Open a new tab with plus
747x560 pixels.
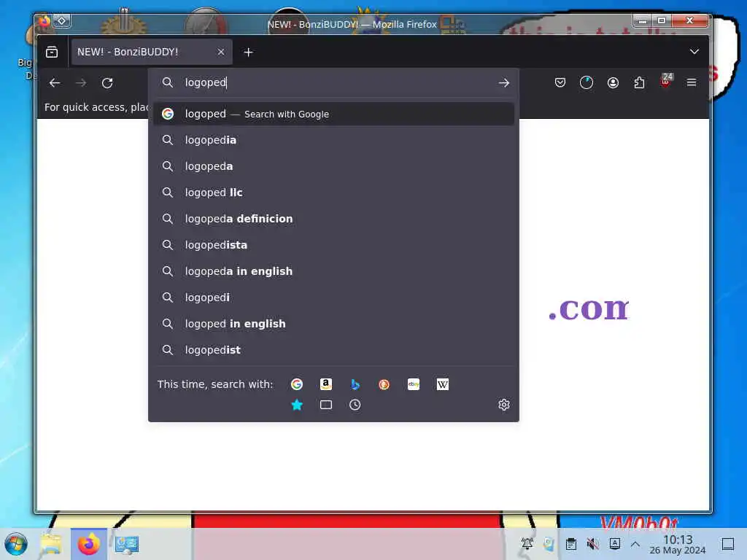point(248,52)
